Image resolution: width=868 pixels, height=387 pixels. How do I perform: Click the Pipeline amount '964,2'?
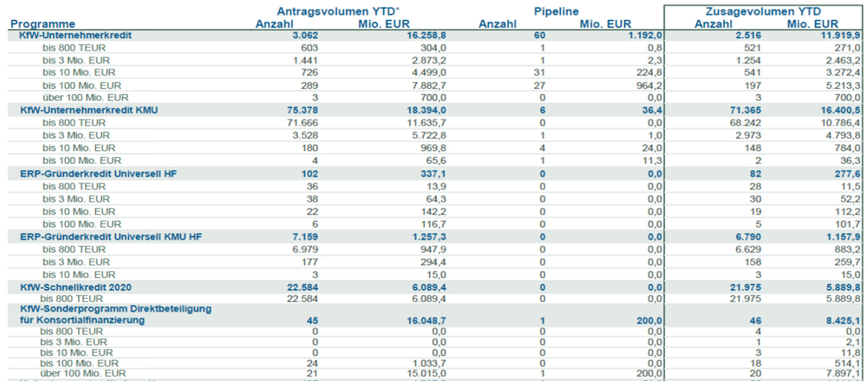pos(649,86)
